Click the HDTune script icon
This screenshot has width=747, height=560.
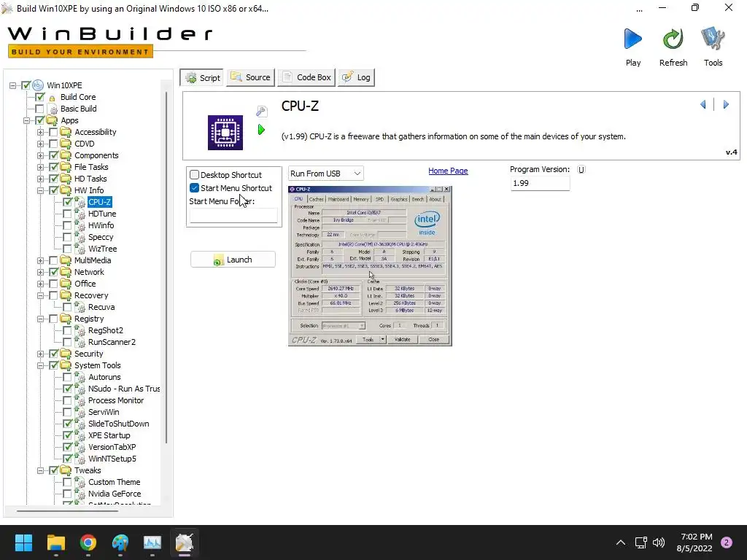tap(80, 214)
